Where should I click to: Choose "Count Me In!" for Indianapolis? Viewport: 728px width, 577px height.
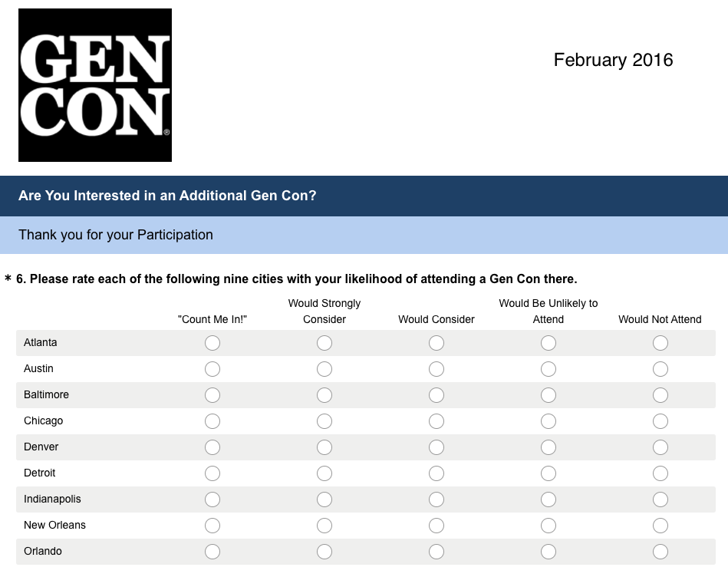pos(212,499)
